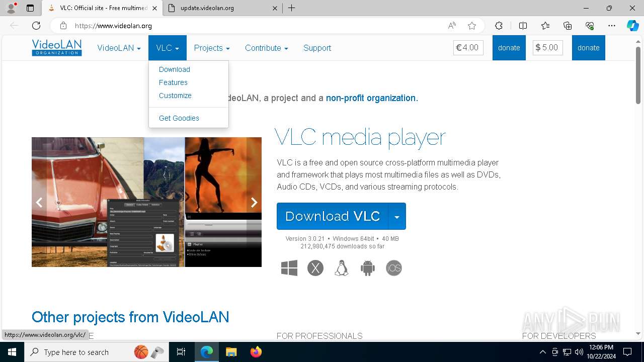
Task: Open the clock showing 12:06 PM
Action: 601,352
